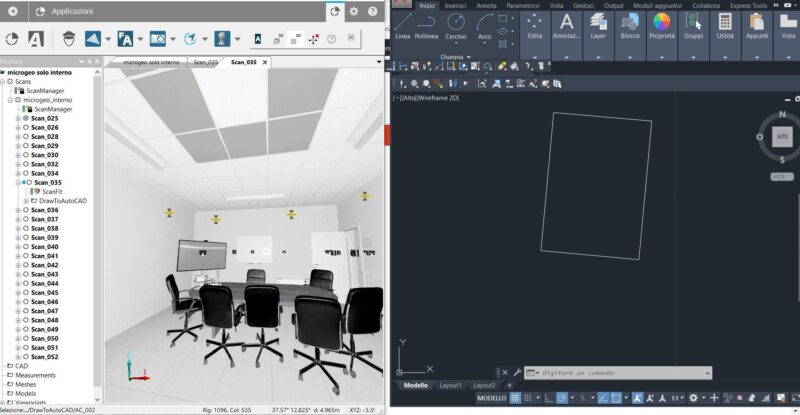Toggle visibility circle of Scan_040
800x415 pixels.
click(26, 247)
